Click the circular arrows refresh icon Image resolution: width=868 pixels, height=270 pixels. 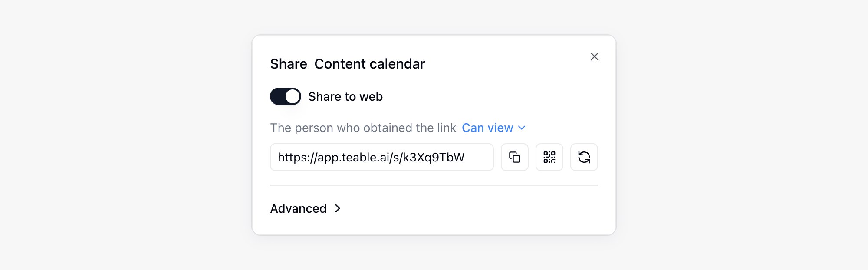pyautogui.click(x=584, y=157)
